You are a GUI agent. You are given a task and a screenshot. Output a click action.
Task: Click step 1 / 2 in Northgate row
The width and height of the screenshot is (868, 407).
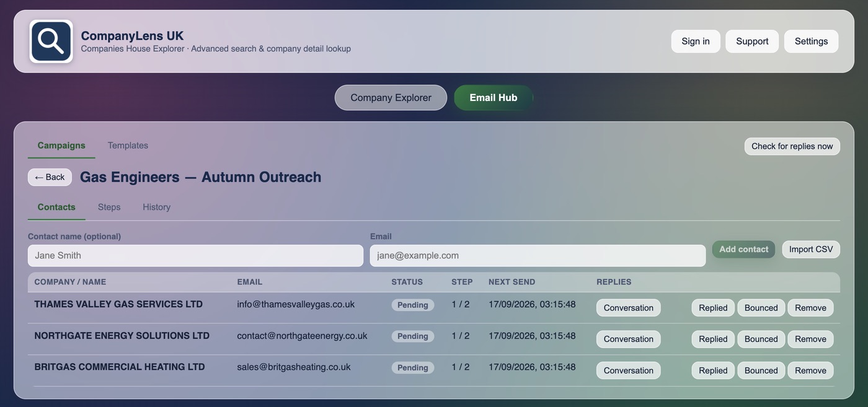[461, 336]
